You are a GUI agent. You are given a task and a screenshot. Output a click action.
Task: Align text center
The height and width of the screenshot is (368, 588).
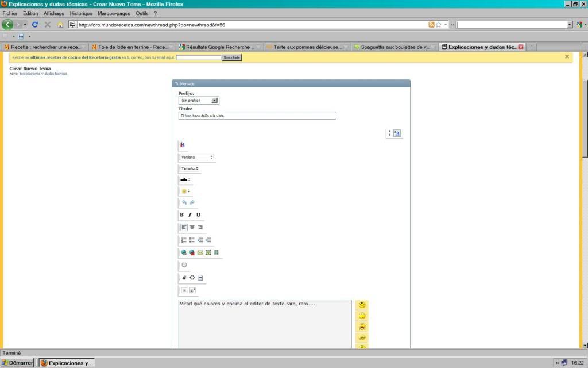(192, 228)
